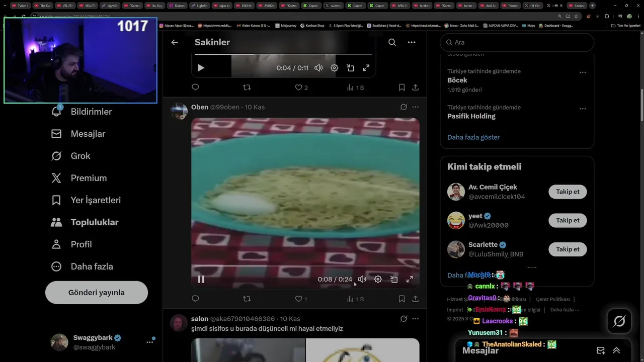Play the upper video at 0:04
The height and width of the screenshot is (362, 644).
pos(201,68)
